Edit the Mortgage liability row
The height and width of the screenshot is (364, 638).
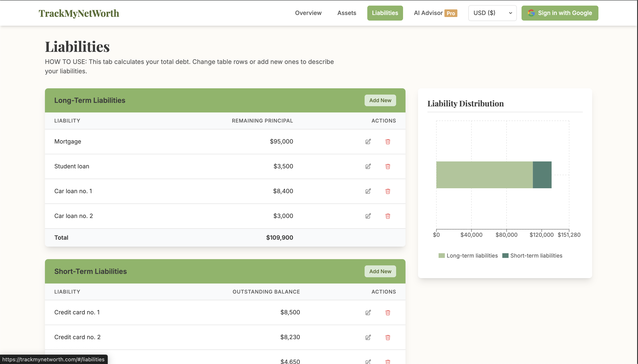368,142
